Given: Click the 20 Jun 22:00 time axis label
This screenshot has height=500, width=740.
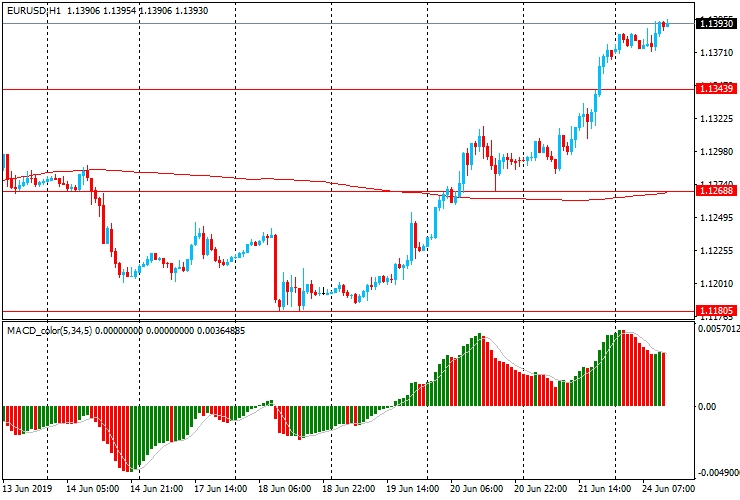Looking at the screenshot, I should tap(541, 488).
